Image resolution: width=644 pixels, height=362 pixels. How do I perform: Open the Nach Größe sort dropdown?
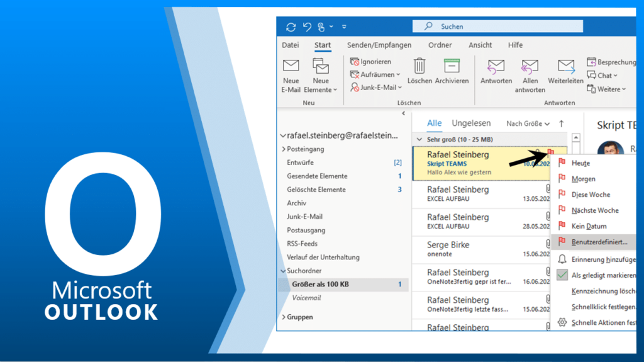click(528, 124)
